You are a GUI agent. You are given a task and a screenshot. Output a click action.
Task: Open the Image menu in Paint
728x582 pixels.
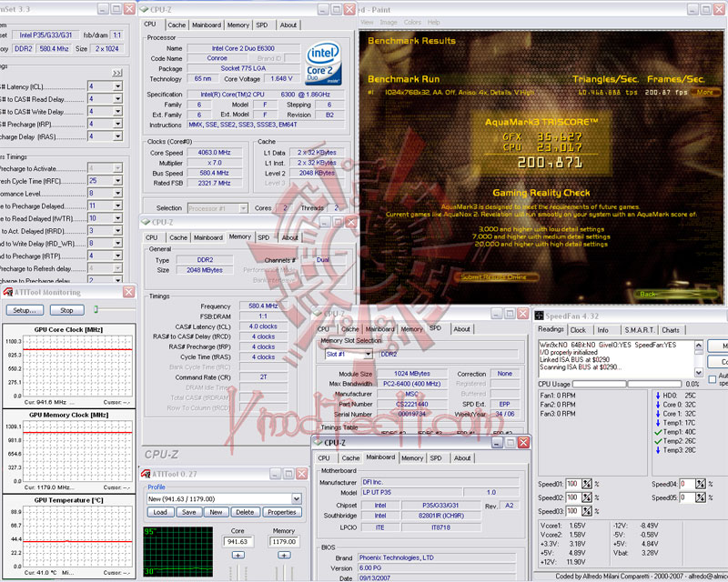[389, 22]
